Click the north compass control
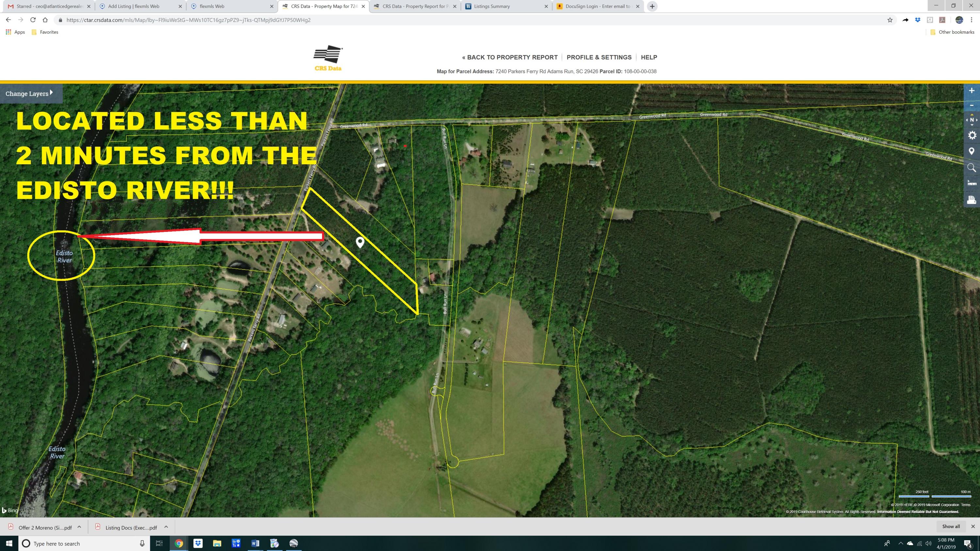 (x=971, y=120)
